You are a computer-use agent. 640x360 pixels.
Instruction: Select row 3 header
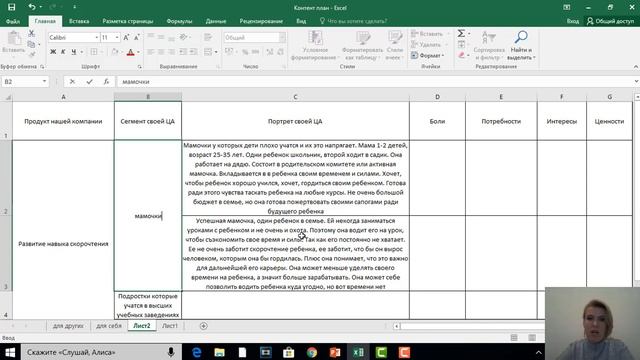click(x=6, y=253)
